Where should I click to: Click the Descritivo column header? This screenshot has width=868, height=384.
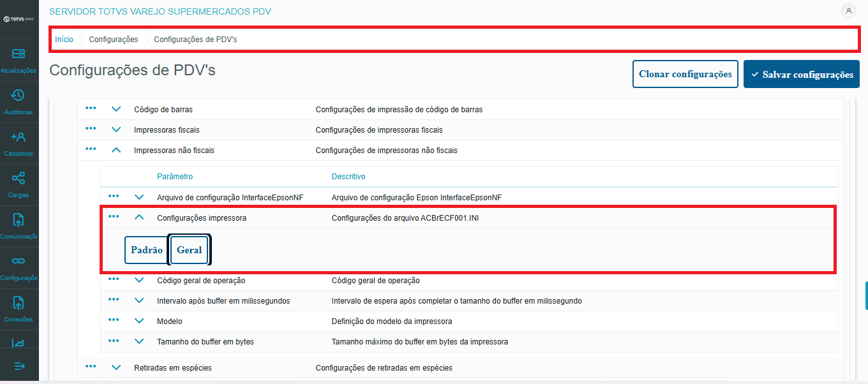click(348, 177)
